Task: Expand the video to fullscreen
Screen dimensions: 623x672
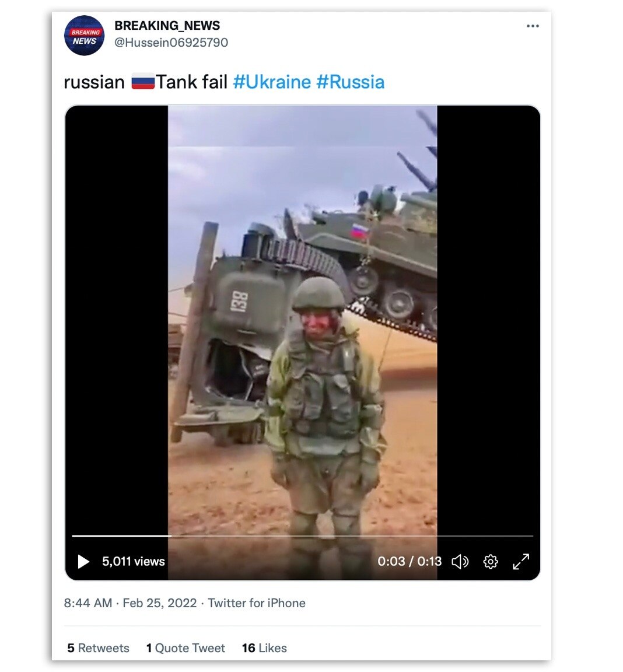Action: 520,561
